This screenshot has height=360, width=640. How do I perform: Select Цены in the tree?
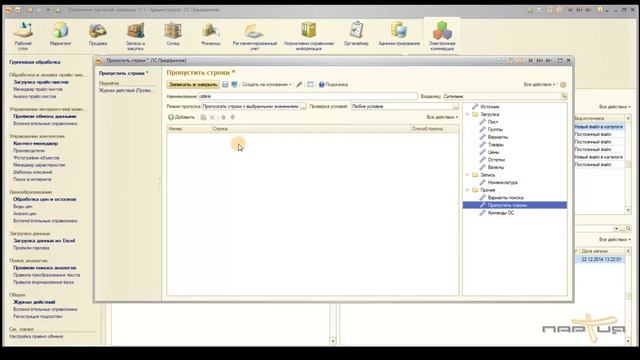[x=493, y=152]
